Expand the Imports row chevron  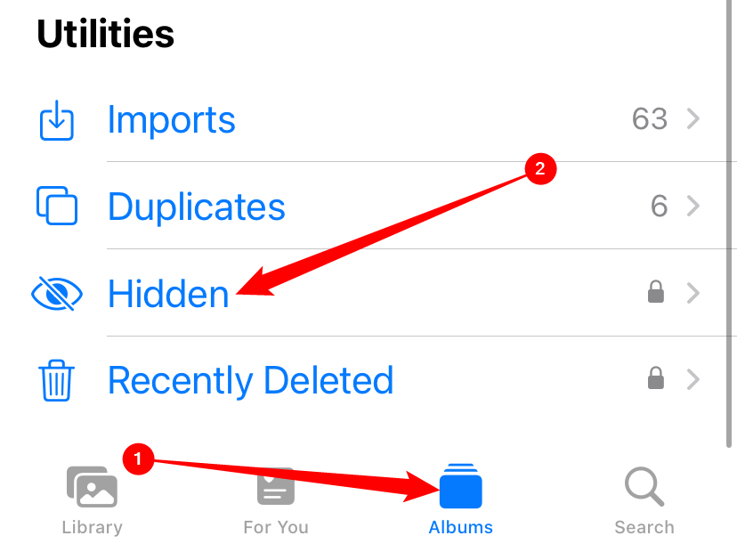[693, 119]
